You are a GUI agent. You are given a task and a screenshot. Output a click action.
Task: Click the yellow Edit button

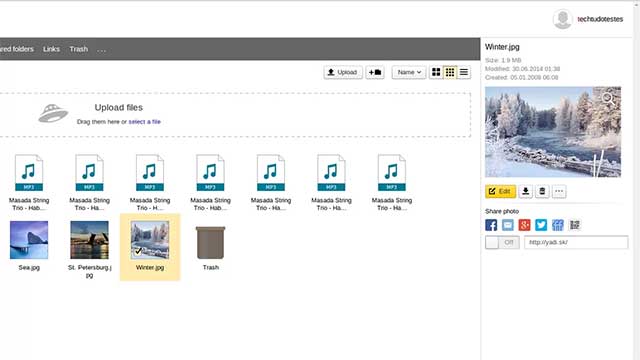tap(500, 191)
